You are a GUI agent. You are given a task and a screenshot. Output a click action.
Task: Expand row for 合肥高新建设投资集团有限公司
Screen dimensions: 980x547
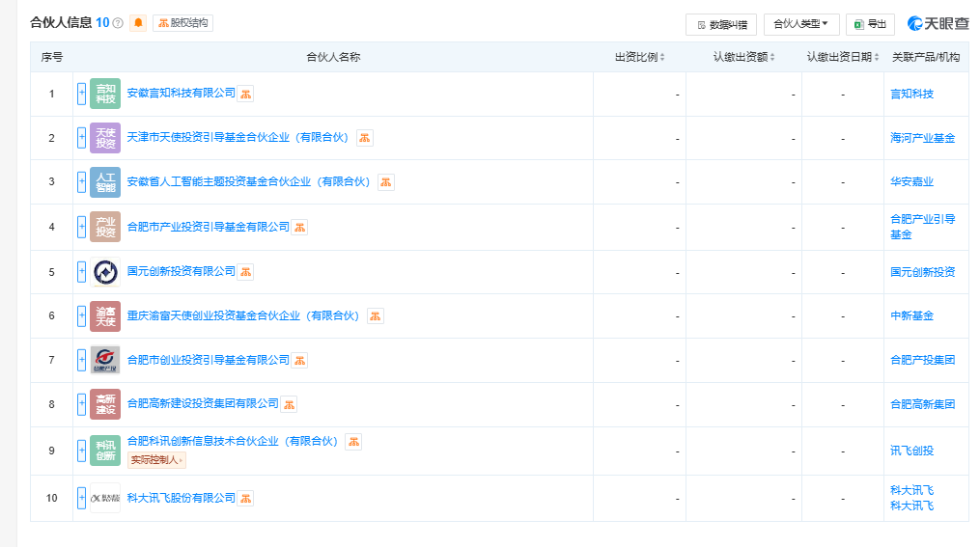point(81,404)
